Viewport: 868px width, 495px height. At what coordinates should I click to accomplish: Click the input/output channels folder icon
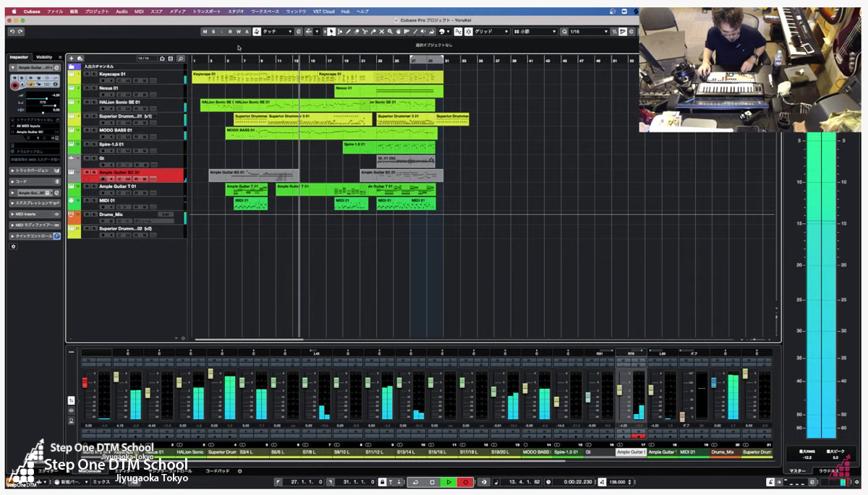(x=71, y=66)
